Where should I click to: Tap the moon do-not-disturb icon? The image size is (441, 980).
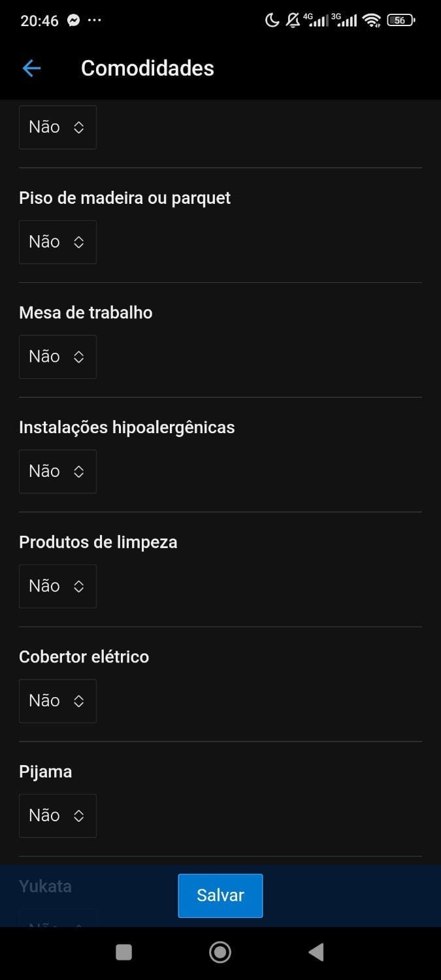272,20
